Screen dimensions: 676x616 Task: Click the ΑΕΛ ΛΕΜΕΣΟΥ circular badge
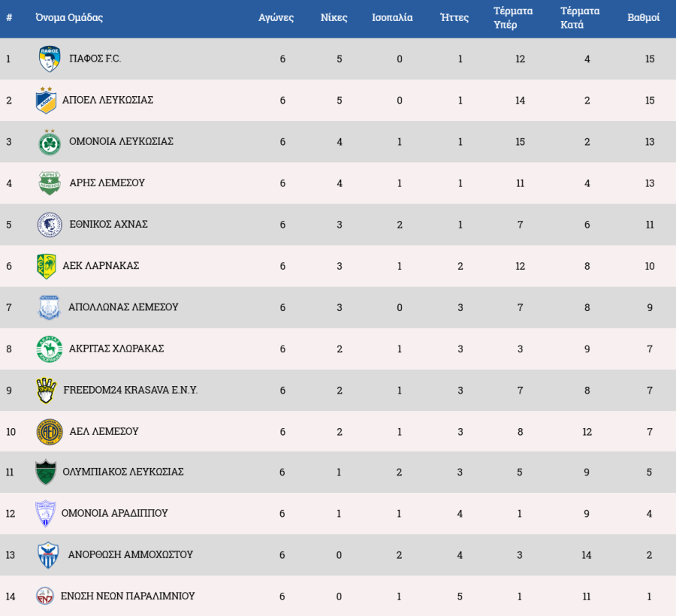point(48,432)
